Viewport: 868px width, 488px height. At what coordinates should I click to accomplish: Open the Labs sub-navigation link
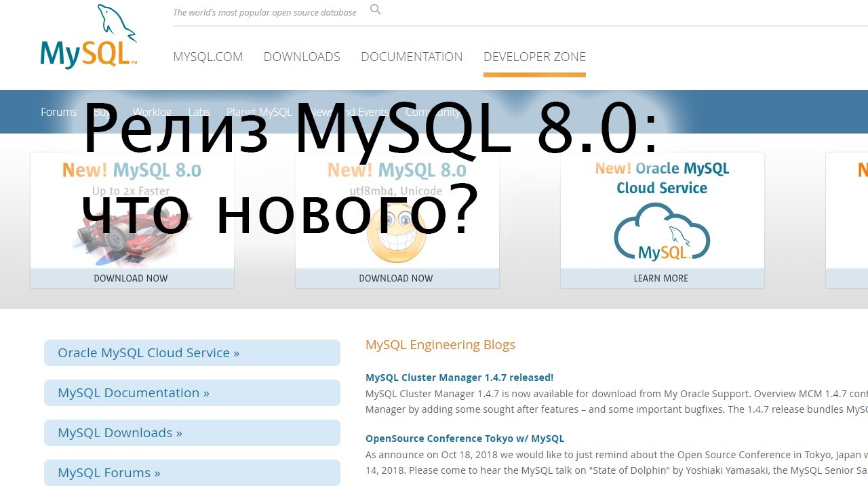click(x=199, y=112)
